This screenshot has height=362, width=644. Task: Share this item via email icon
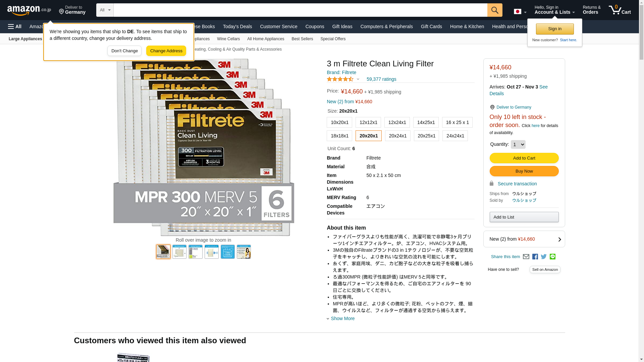[x=526, y=257]
